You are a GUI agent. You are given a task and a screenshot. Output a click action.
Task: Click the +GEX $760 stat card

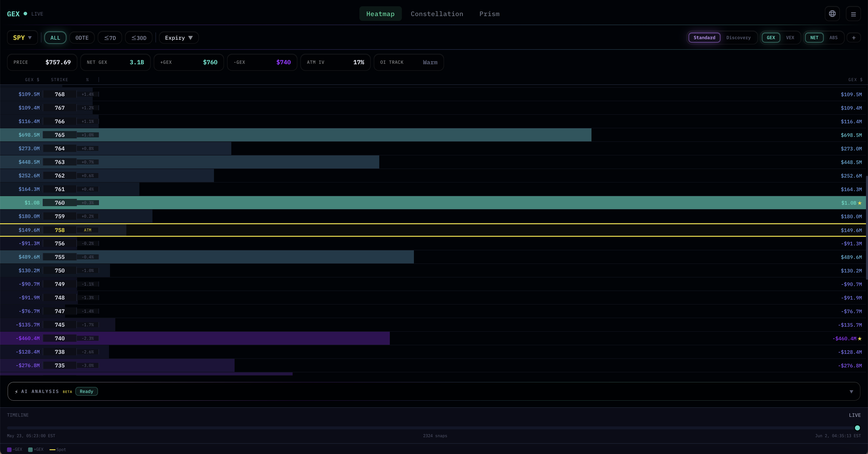pos(189,62)
